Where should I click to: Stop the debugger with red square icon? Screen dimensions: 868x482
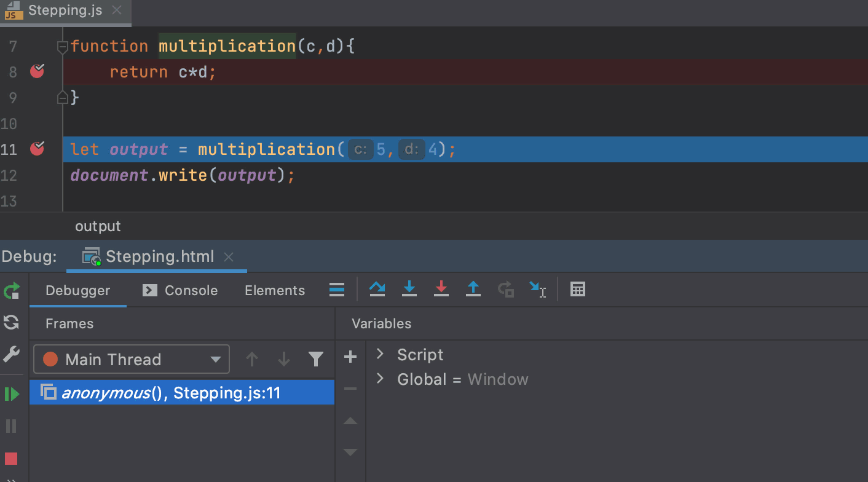click(12, 459)
